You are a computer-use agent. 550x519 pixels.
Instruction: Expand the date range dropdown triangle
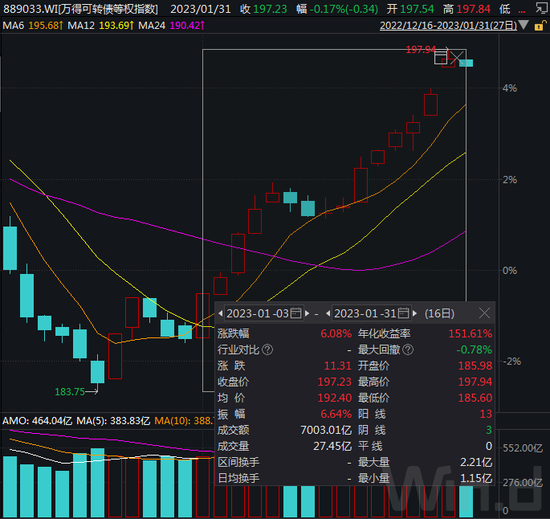[x=524, y=25]
